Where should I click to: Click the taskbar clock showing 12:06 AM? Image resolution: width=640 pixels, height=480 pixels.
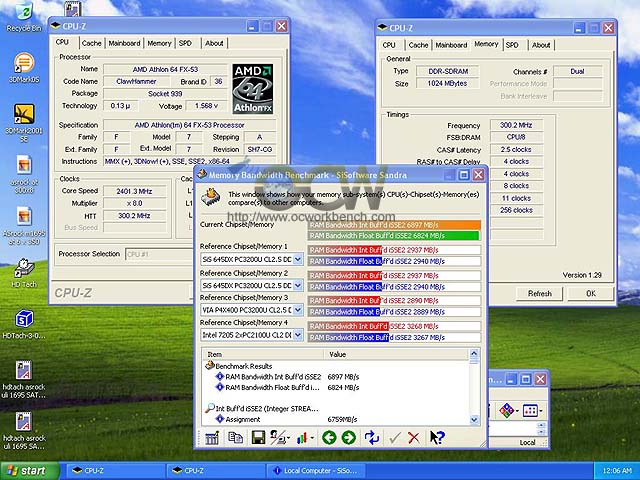(x=617, y=471)
